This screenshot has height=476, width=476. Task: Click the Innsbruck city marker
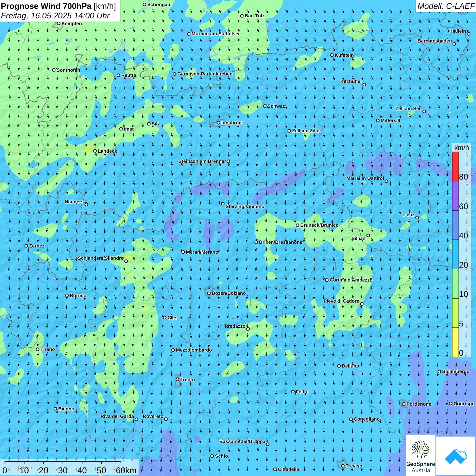tap(219, 123)
